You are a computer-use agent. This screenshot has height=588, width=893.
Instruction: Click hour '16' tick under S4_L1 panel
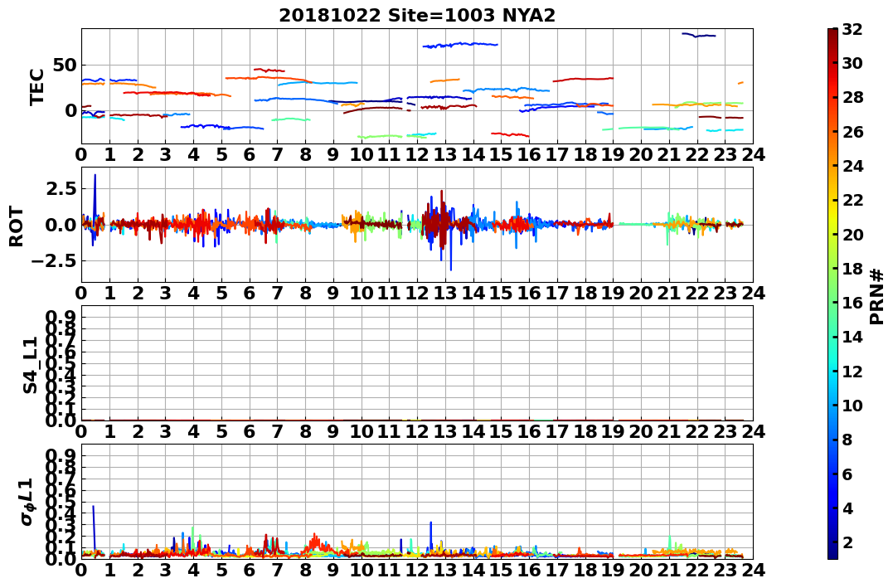pos(529,431)
